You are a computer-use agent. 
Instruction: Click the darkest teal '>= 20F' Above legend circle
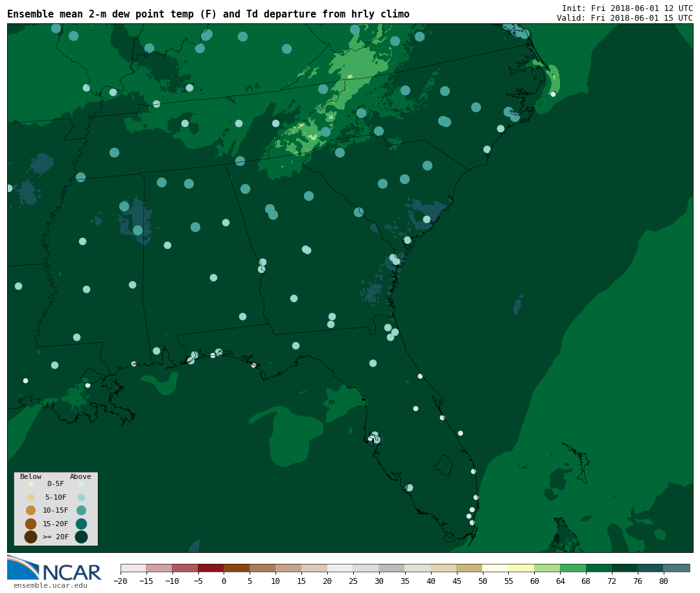81,537
